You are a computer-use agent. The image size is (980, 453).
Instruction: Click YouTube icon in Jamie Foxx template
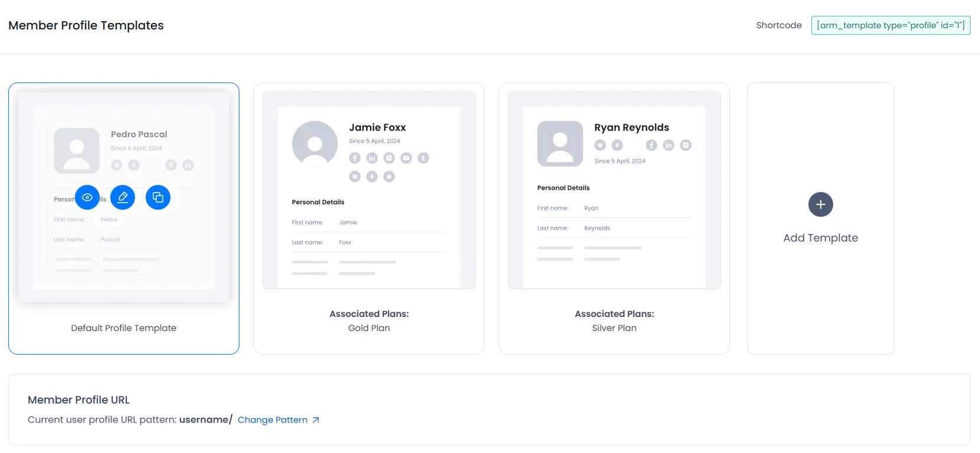[x=406, y=158]
